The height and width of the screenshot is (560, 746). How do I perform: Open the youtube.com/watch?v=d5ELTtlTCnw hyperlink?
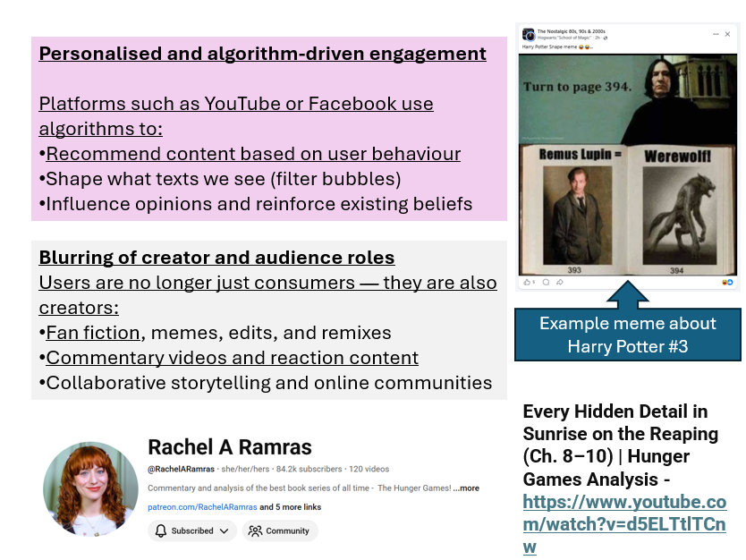tap(624, 524)
